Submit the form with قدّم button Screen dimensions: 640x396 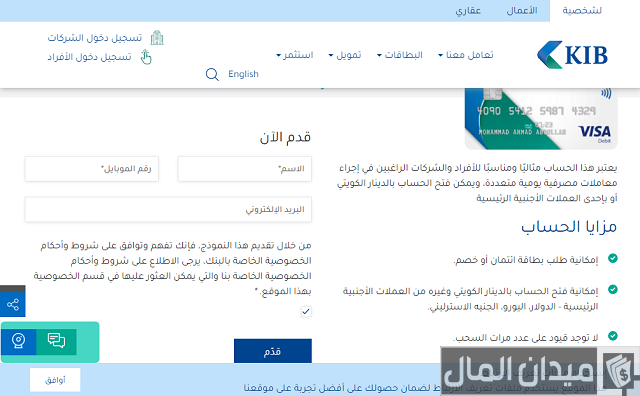click(x=273, y=351)
